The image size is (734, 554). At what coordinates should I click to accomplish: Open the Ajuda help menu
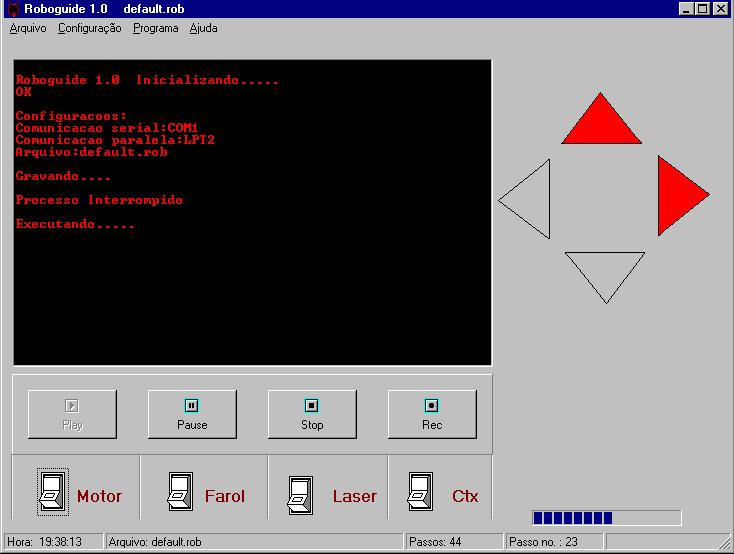tap(203, 28)
